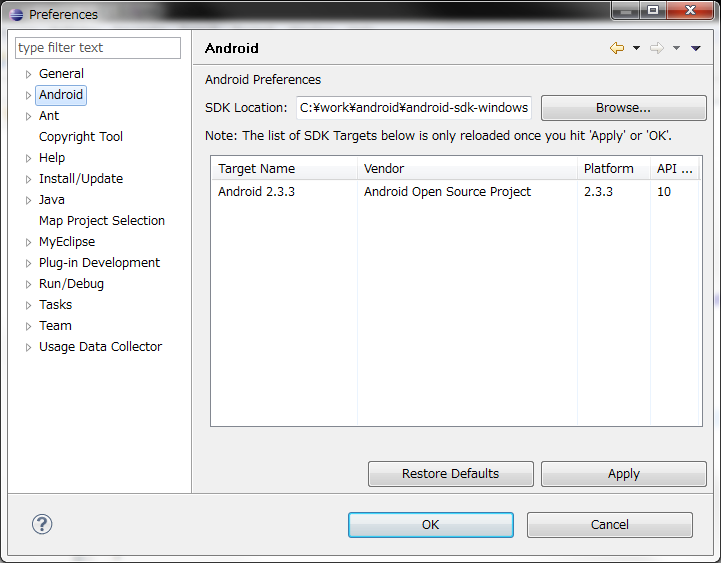Expand the Plug-in Development tree node
The image size is (721, 563).
(x=29, y=263)
